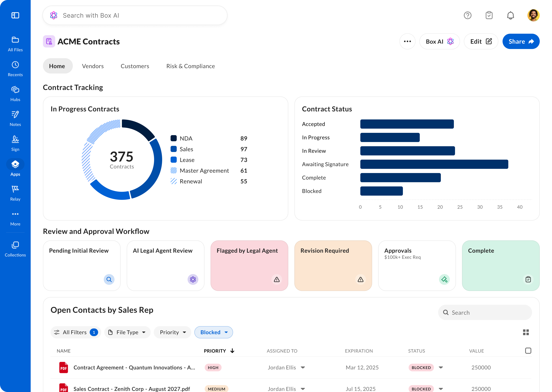Viewport: 552px width, 392px height.
Task: Switch to the Vendors tab
Action: click(x=93, y=66)
